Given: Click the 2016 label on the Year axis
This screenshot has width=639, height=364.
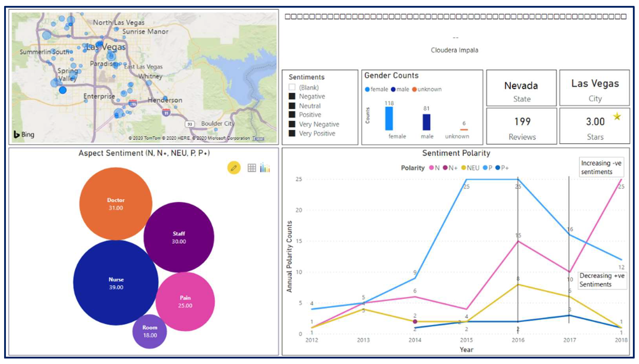Looking at the screenshot, I should pyautogui.click(x=518, y=340).
